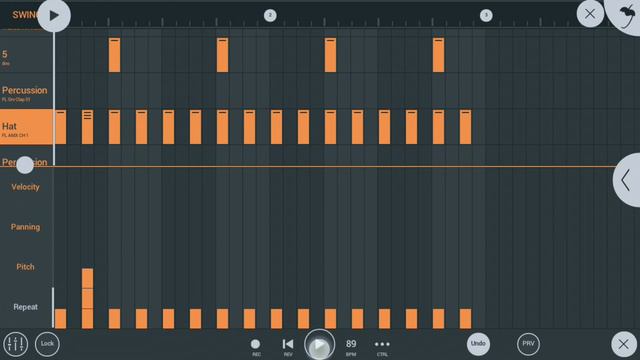
Task: Tap the SWING setting label
Action: [x=24, y=15]
